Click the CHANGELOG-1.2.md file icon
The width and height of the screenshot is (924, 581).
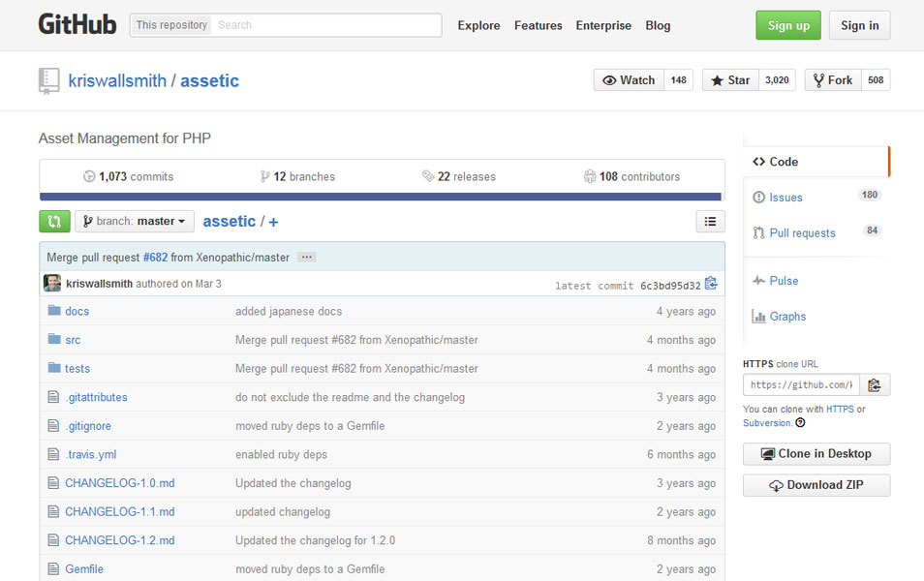point(53,539)
